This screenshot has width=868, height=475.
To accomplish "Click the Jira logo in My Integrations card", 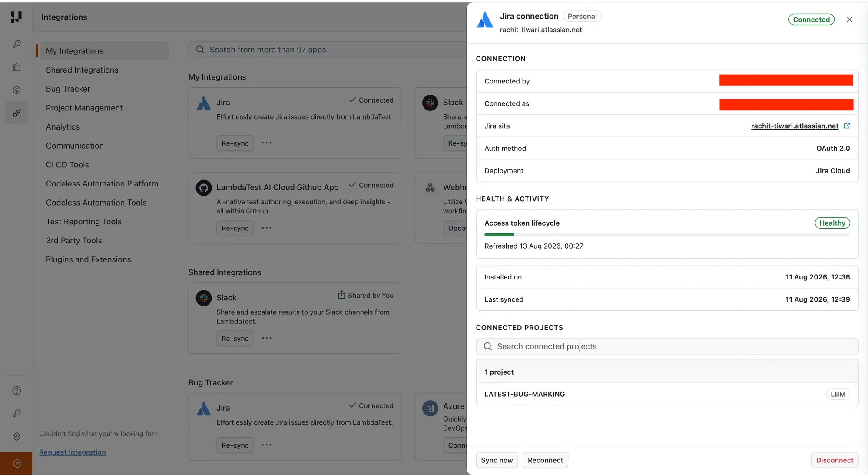I will pos(203,103).
